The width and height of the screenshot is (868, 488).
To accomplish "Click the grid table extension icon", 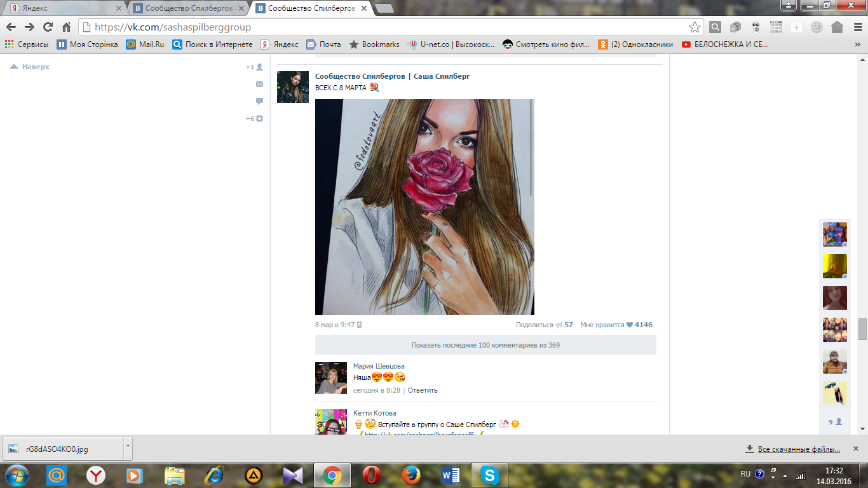I will 776,27.
